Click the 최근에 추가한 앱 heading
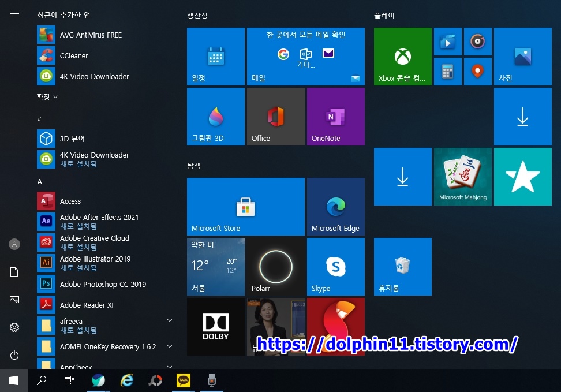Image resolution: width=561 pixels, height=392 pixels. 63,15
